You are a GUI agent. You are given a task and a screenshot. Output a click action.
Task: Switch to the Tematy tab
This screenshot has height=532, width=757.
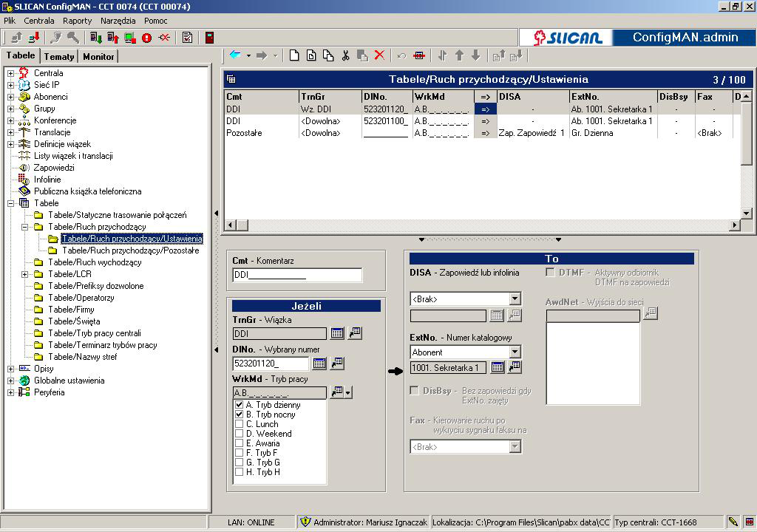[59, 56]
